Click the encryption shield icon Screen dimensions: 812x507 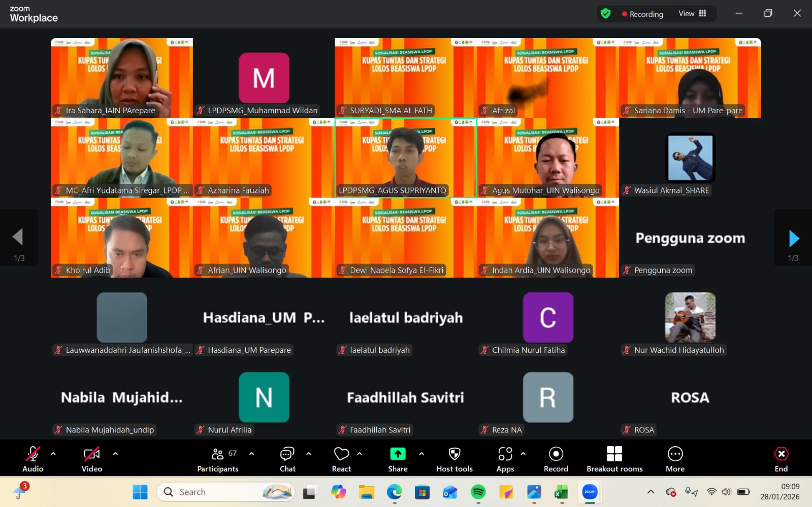tap(605, 14)
